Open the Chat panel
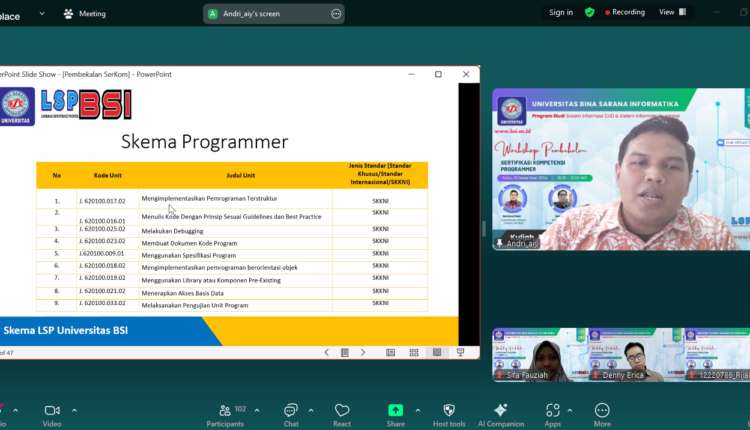The image size is (750, 430). [x=291, y=415]
